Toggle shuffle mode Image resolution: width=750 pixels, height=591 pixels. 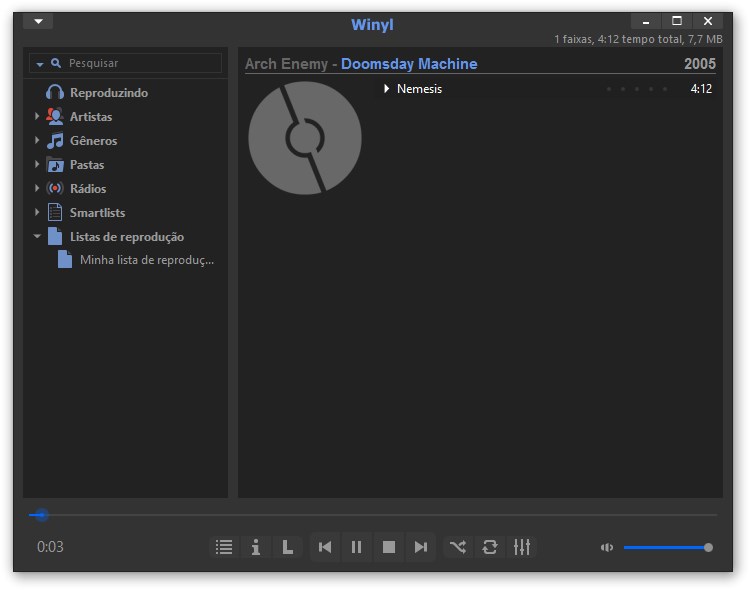[x=457, y=547]
